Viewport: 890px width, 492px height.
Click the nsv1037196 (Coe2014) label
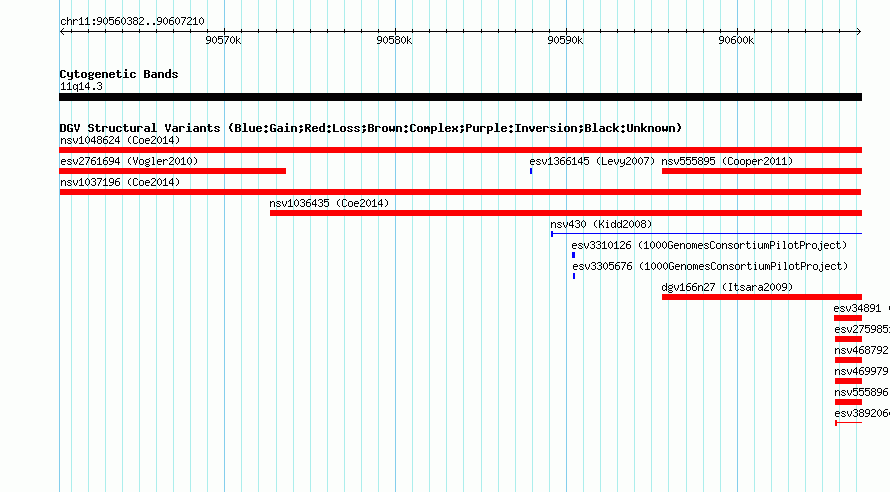coord(120,182)
